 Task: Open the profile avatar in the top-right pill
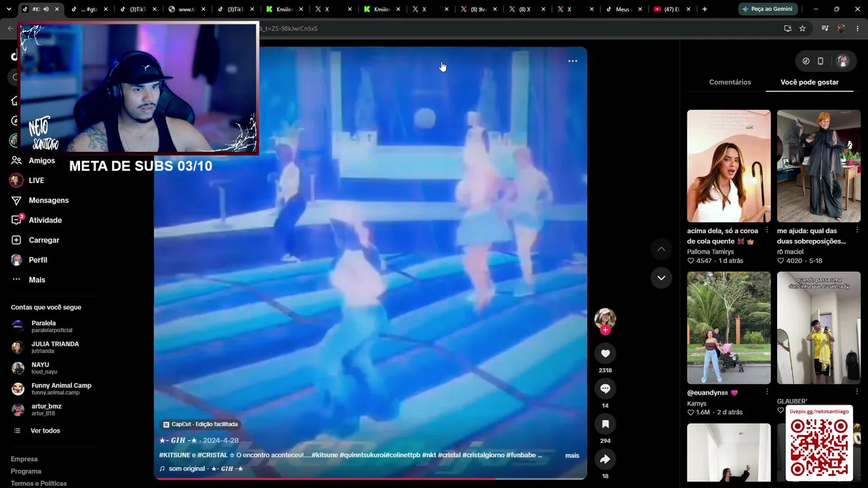pos(843,61)
